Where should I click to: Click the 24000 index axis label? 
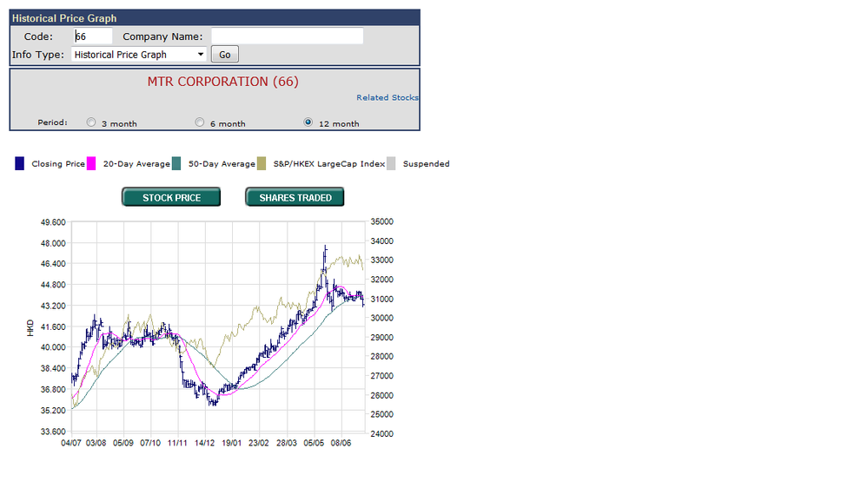(382, 434)
